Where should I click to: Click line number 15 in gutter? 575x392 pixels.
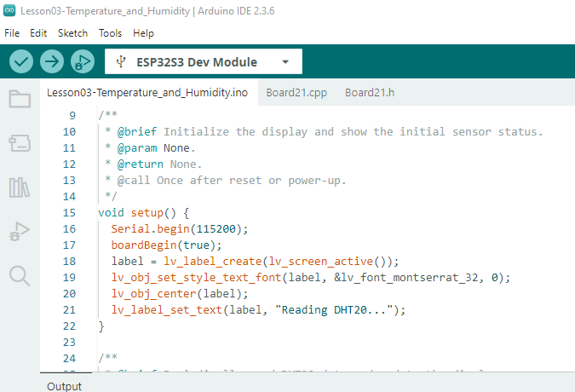pyautogui.click(x=69, y=213)
